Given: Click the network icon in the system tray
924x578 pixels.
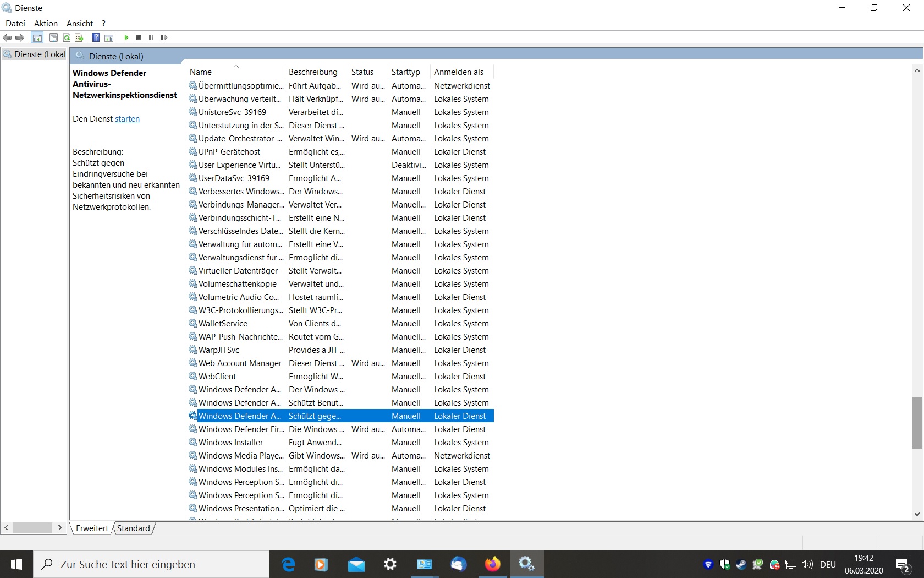Looking at the screenshot, I should click(791, 564).
